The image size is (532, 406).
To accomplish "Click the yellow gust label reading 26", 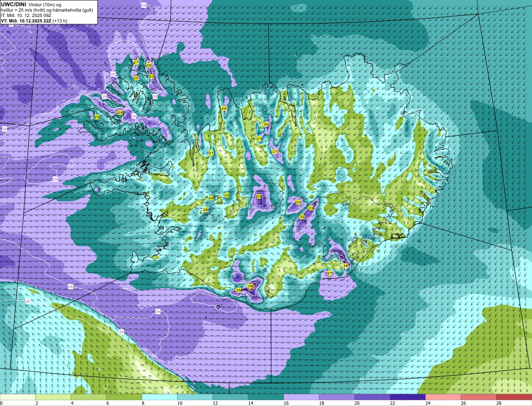I will click(224, 108).
